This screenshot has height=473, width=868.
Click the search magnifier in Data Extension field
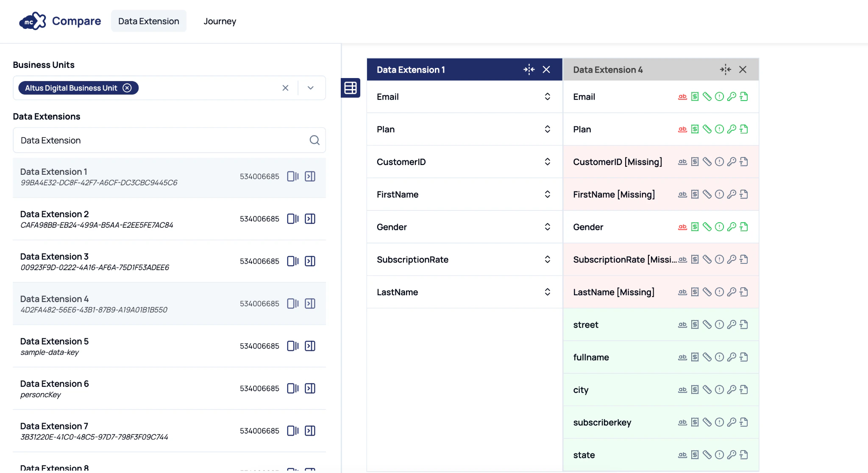coord(314,140)
